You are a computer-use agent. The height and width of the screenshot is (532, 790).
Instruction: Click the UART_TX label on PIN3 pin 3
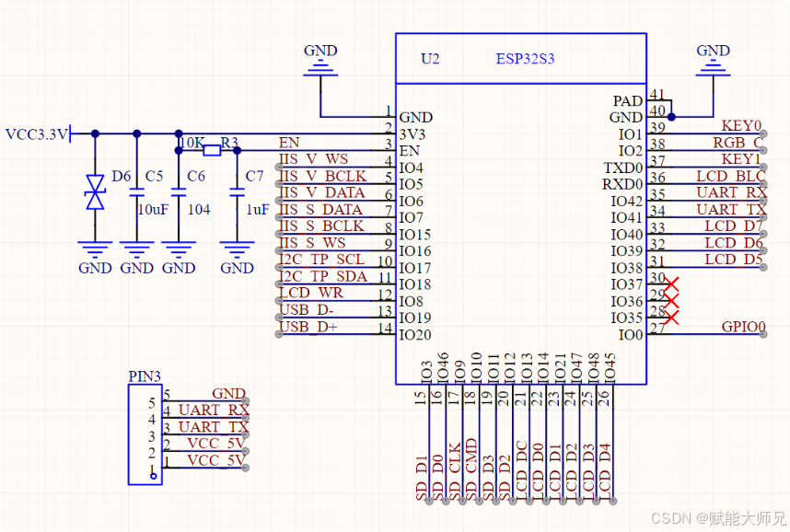[214, 427]
